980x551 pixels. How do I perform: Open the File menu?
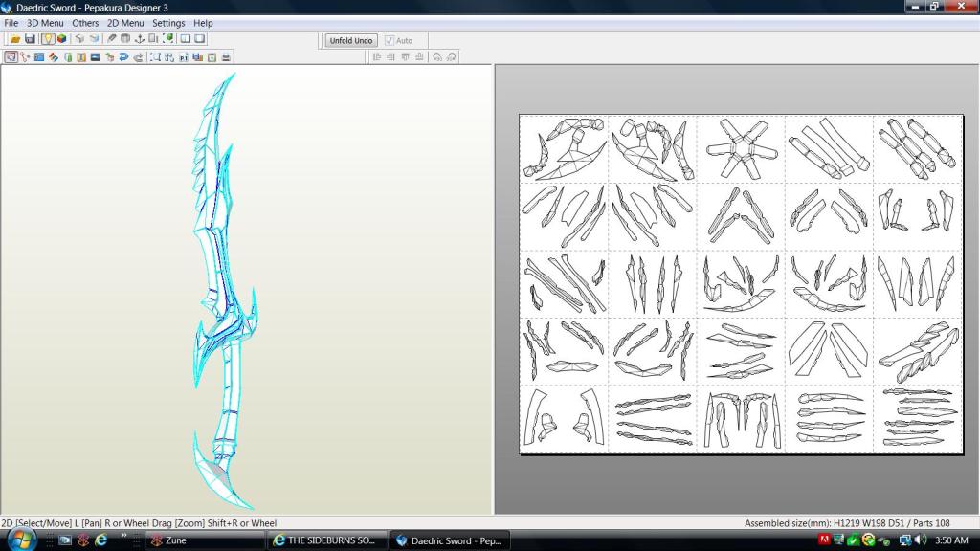click(x=11, y=23)
